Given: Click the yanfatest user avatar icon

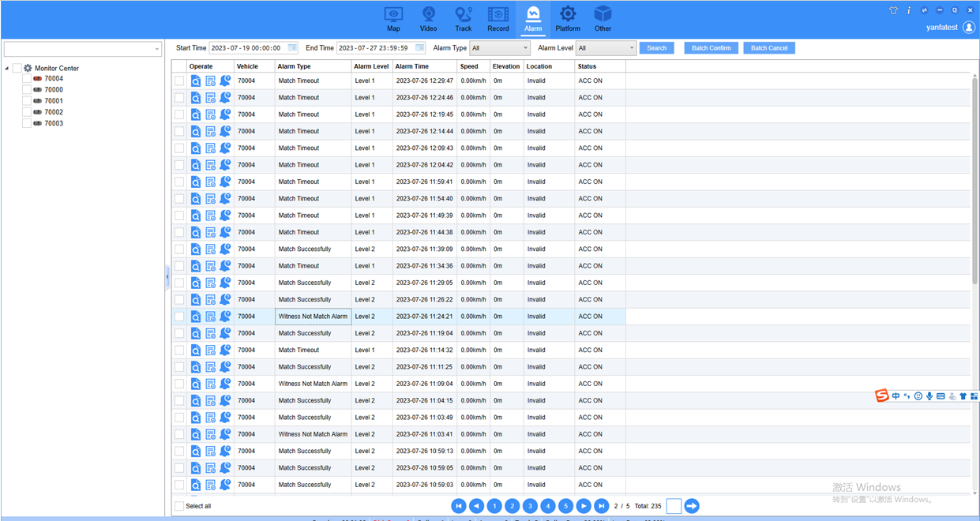Looking at the screenshot, I should tap(969, 28).
